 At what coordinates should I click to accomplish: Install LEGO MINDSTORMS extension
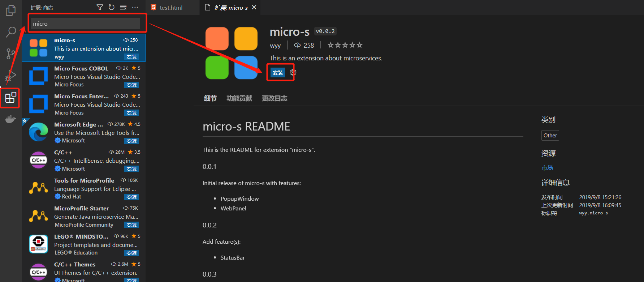[x=131, y=253]
